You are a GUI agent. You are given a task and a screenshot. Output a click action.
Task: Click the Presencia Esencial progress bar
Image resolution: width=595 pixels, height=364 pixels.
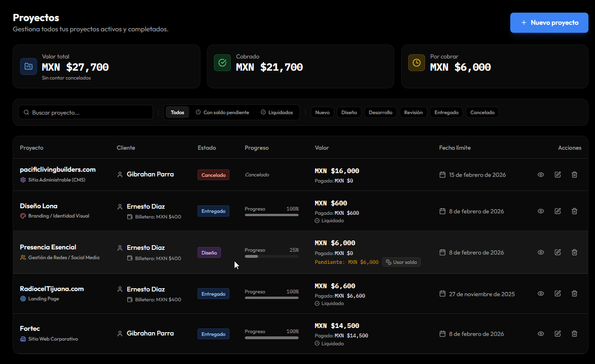tap(272, 256)
